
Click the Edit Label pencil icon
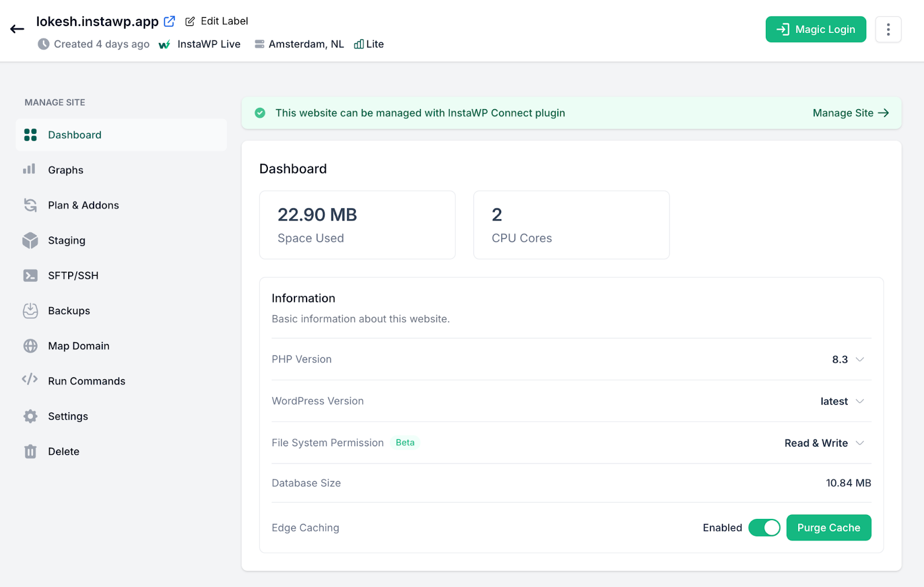tap(190, 21)
